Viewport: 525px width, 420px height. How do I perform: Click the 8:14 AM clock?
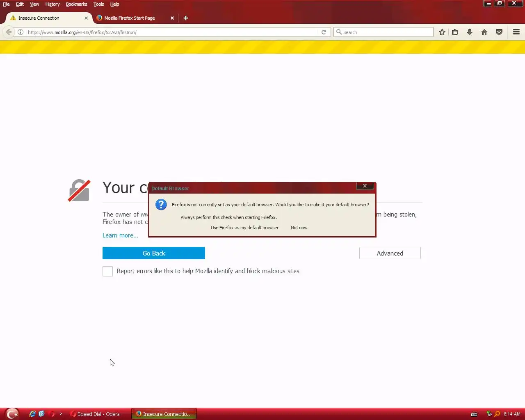(512, 414)
